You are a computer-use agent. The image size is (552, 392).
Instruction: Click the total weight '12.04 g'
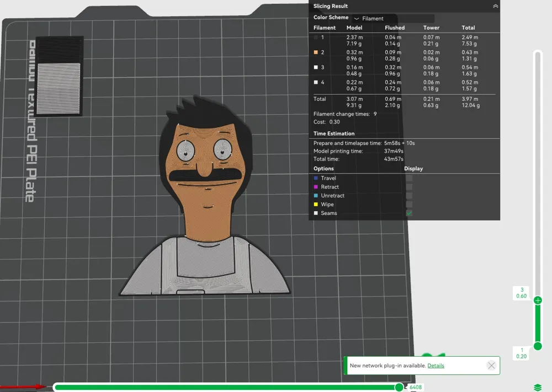point(471,105)
